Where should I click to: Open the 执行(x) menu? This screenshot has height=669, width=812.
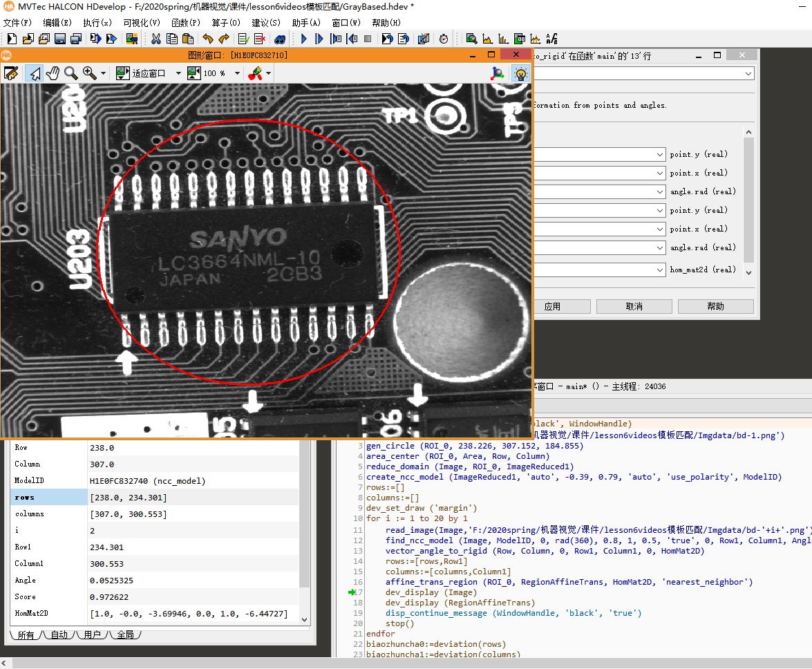97,23
